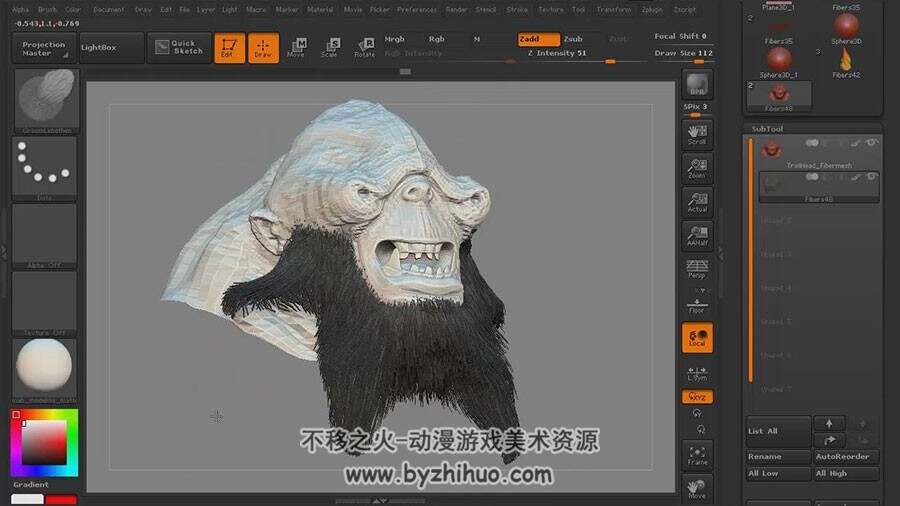
Task: Select the Move transform tool in top shelf
Action: pos(296,48)
